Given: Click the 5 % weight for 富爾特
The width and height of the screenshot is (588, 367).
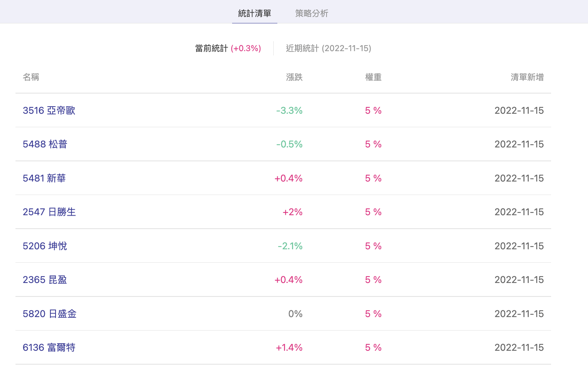Looking at the screenshot, I should 373,348.
